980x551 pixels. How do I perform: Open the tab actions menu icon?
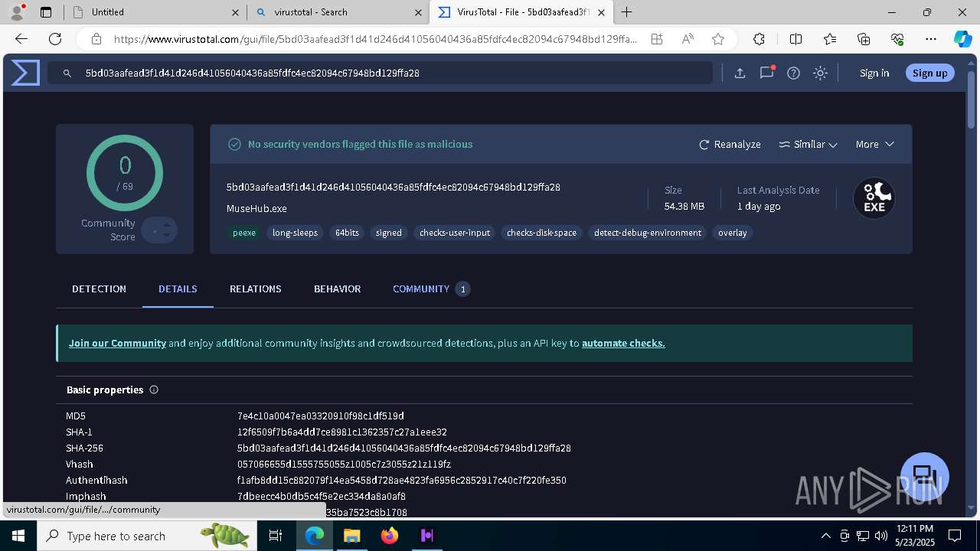click(46, 12)
